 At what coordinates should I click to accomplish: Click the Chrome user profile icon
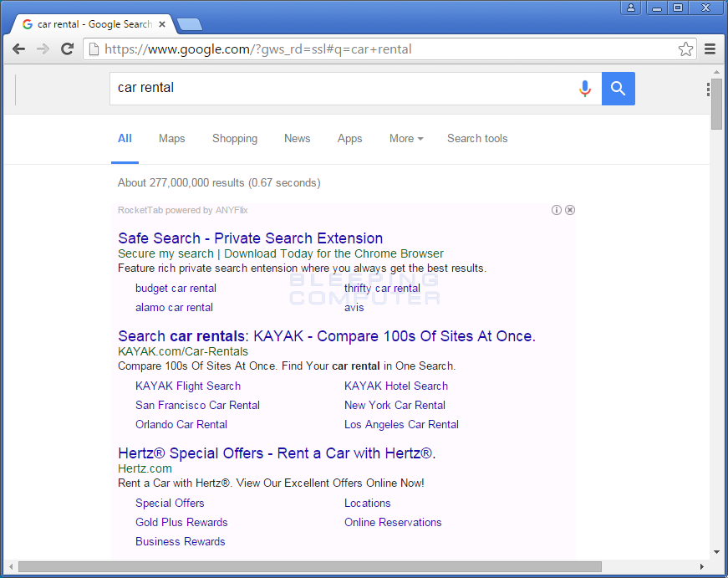pos(631,8)
